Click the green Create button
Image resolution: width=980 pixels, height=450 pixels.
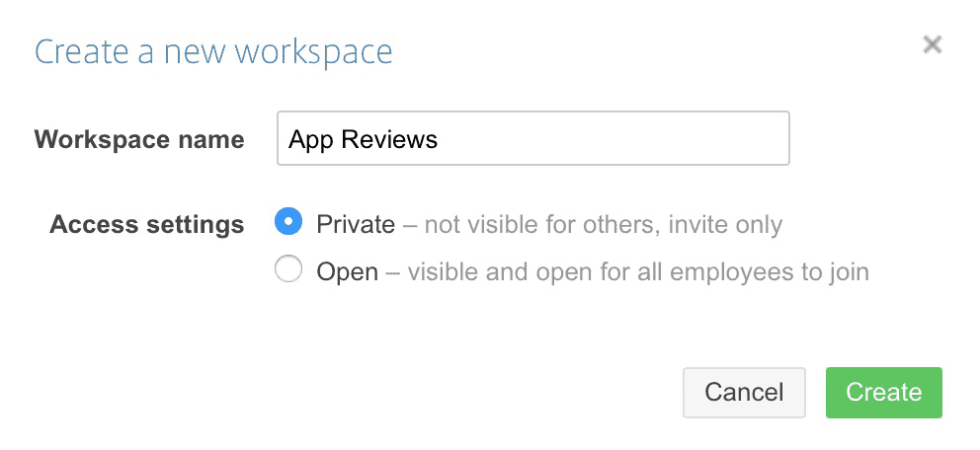tap(884, 393)
